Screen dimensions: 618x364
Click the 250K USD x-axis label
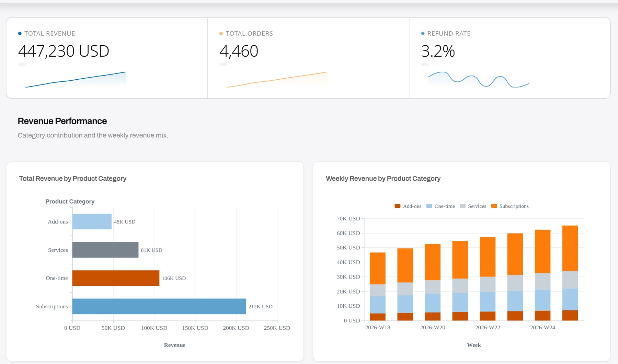pyautogui.click(x=277, y=328)
